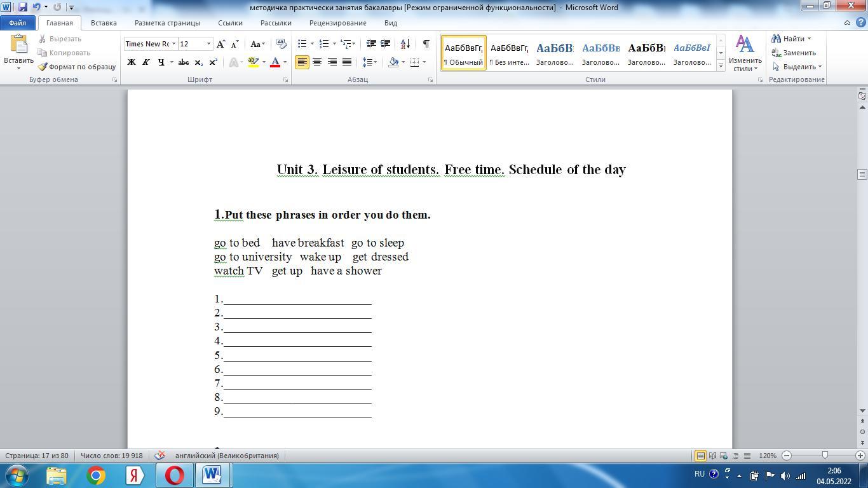Click the save icon in quick access toolbar
868x488 pixels.
(23, 7)
